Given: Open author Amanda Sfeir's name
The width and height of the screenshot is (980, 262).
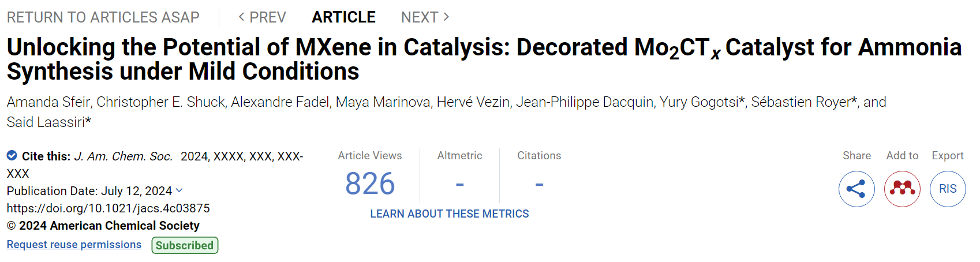Looking at the screenshot, I should [x=48, y=102].
